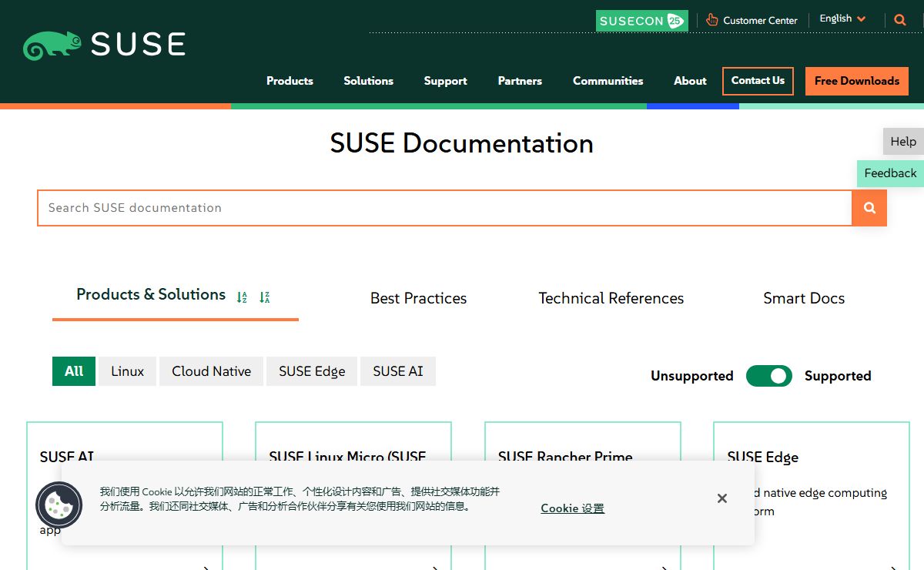Open the Support menu
The image size is (924, 570).
(445, 81)
